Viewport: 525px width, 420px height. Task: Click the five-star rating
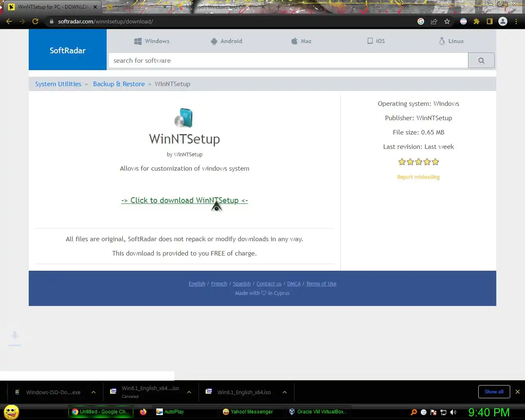click(x=418, y=162)
